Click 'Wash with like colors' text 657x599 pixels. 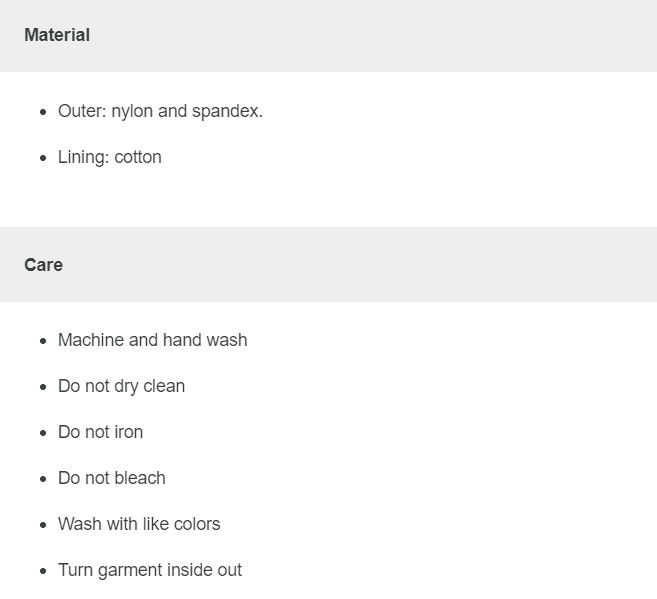pyautogui.click(x=139, y=524)
